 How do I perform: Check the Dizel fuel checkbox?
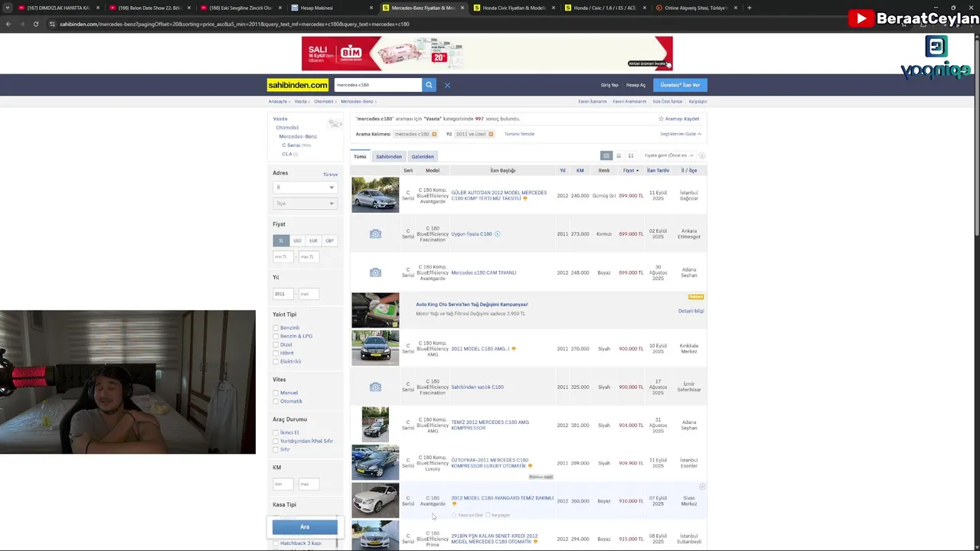(x=276, y=344)
